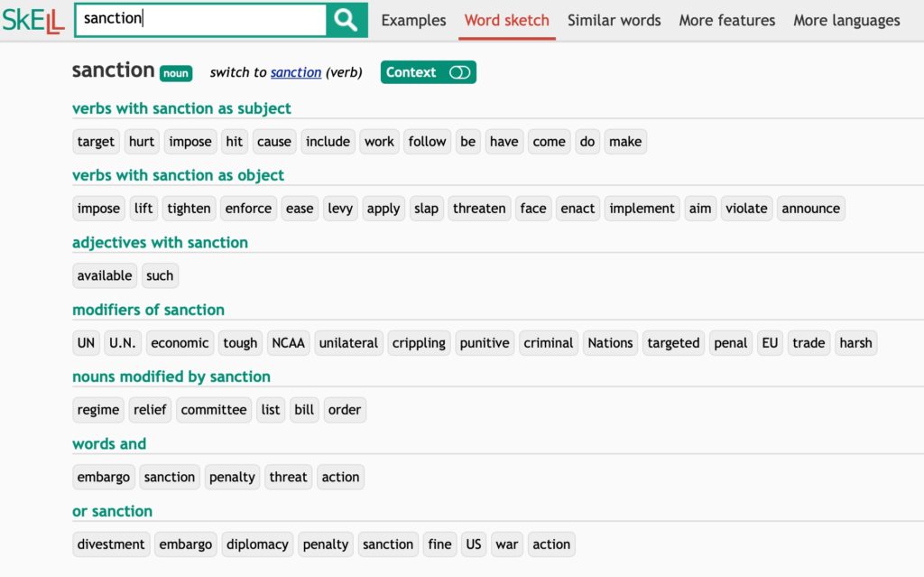
Task: Click the 'target' verb chip
Action: click(x=96, y=142)
